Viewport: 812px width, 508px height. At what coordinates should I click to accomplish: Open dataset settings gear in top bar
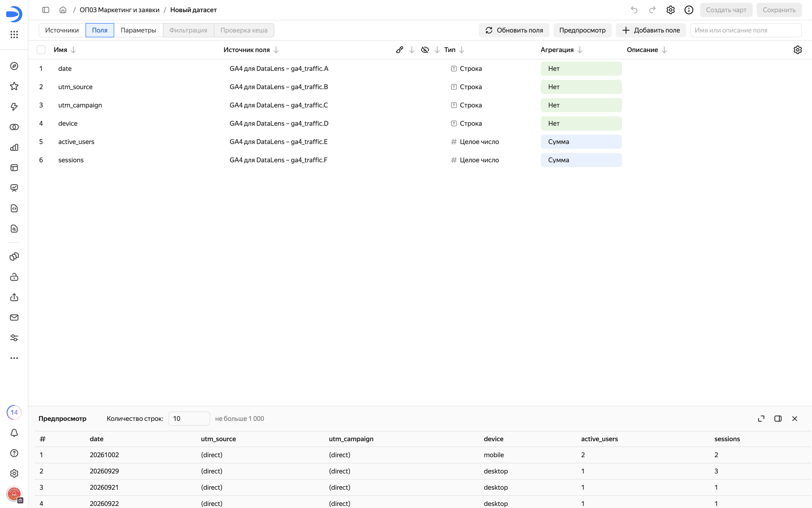coord(670,10)
